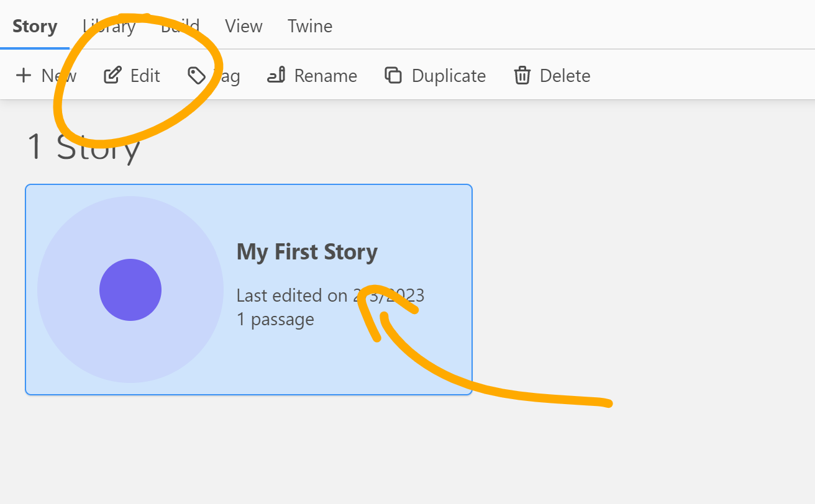Screen dimensions: 815x504
Task: Select the Tag label icon
Action: coord(196,74)
